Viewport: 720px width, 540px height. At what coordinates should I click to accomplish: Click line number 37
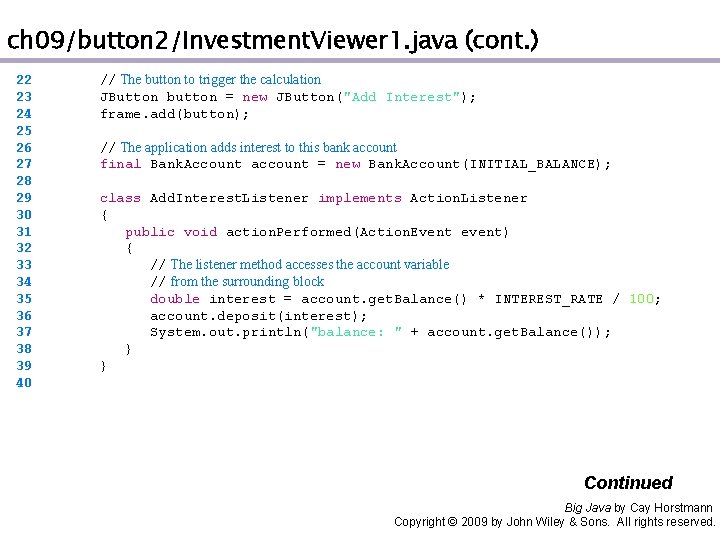(24, 332)
